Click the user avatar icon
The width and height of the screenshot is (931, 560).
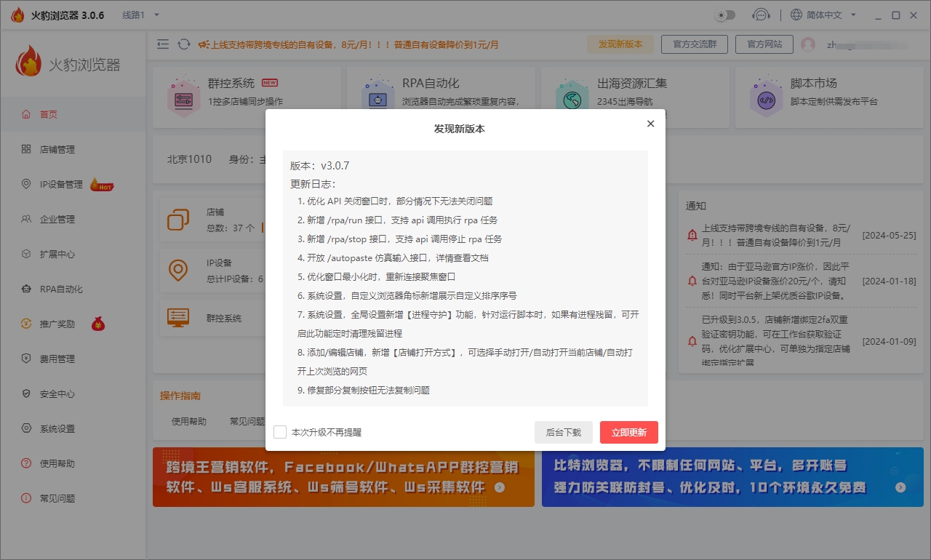[x=808, y=44]
